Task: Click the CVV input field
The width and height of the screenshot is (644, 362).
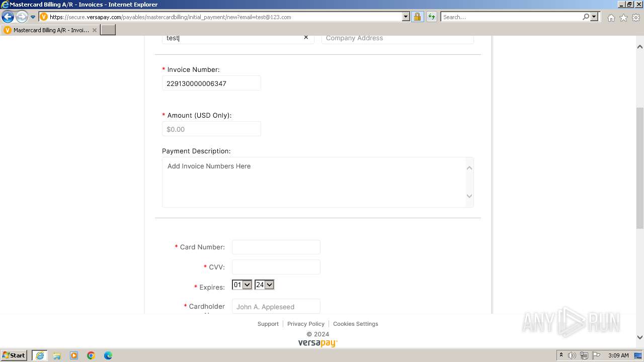Action: click(x=276, y=267)
